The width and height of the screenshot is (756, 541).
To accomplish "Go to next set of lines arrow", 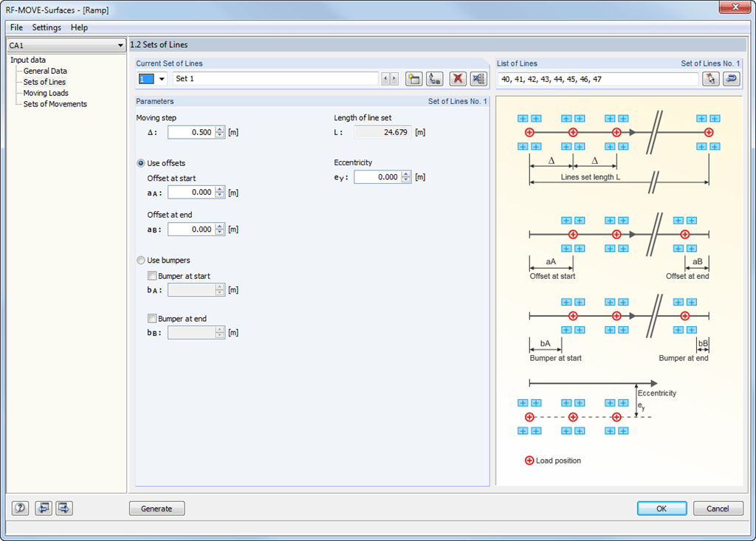I will [x=394, y=78].
